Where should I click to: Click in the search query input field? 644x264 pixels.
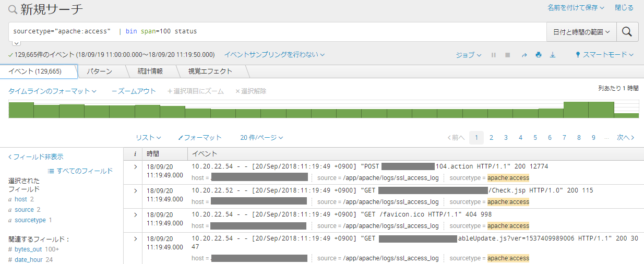(278, 32)
